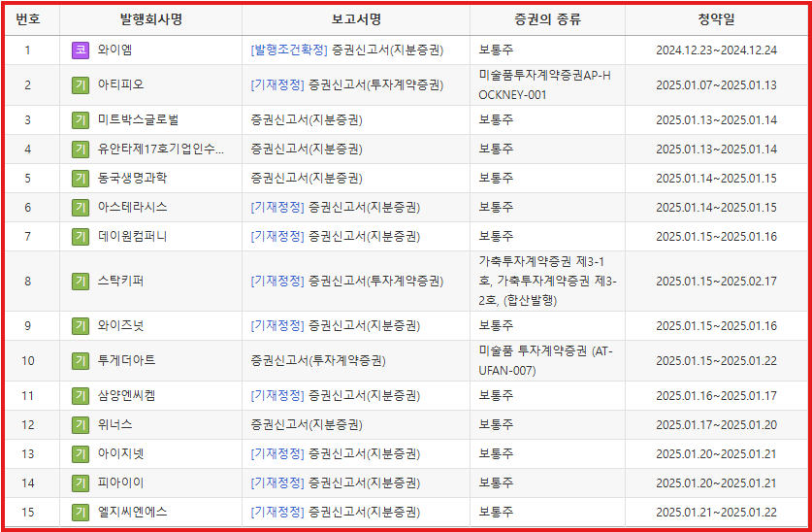Screen dimensions: 812x532
Task: Open 피아이이's [기재정정] 증권신고서 report
Action: (336, 482)
